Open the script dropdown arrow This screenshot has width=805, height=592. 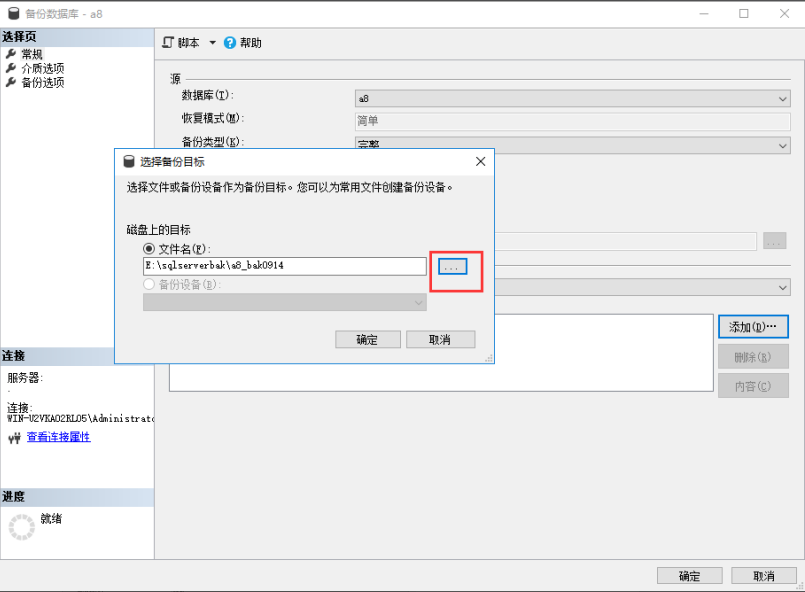click(213, 43)
